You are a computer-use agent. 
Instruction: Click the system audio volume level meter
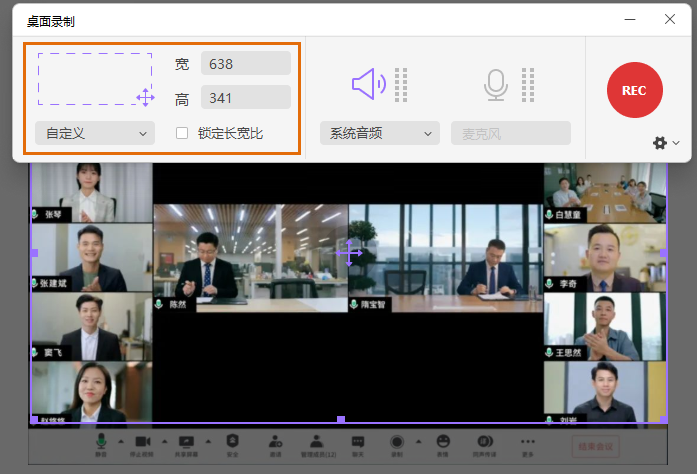click(401, 85)
